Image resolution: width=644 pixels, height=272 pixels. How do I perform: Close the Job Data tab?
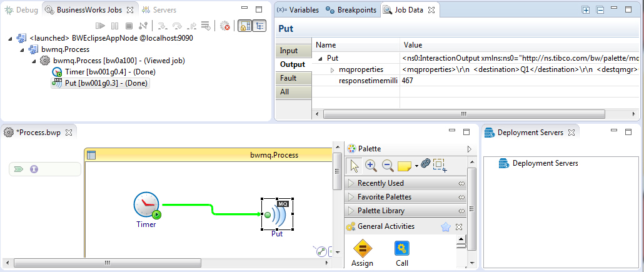tap(431, 10)
